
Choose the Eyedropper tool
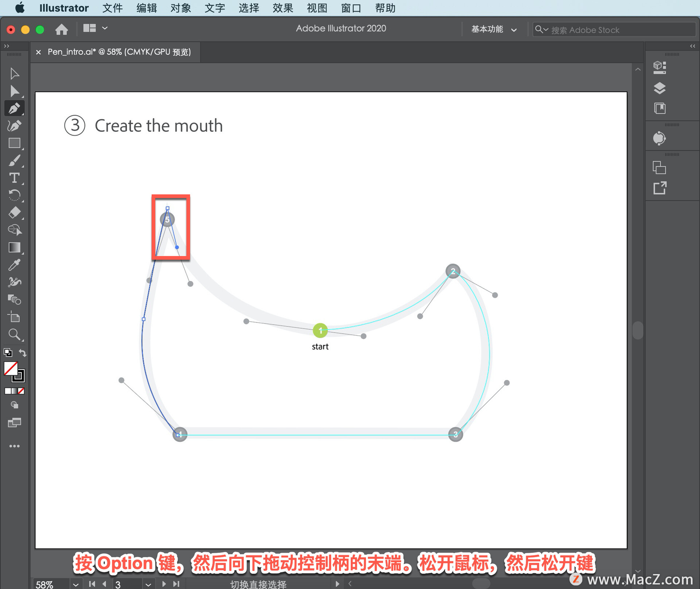pyautogui.click(x=15, y=265)
